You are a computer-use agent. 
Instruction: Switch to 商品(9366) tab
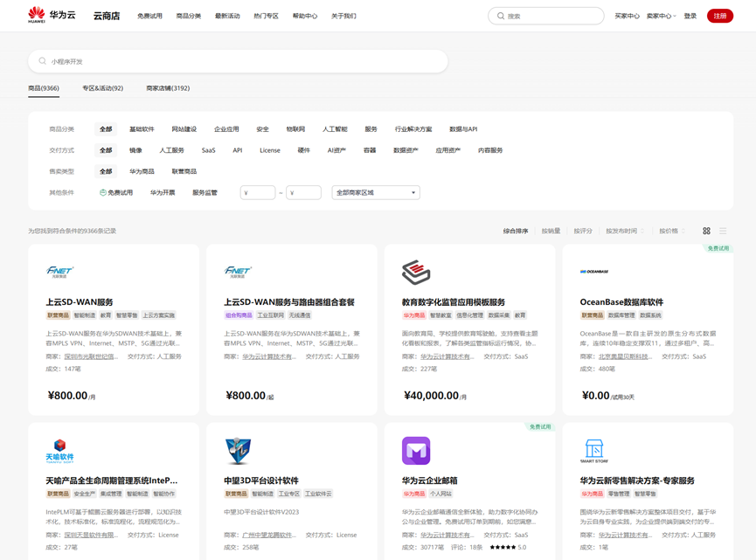pos(44,88)
